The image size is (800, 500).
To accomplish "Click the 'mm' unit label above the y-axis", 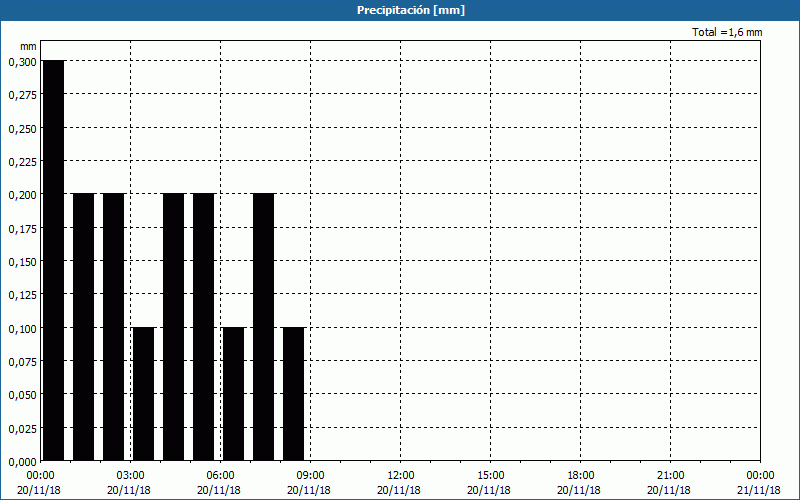I will [x=29, y=46].
